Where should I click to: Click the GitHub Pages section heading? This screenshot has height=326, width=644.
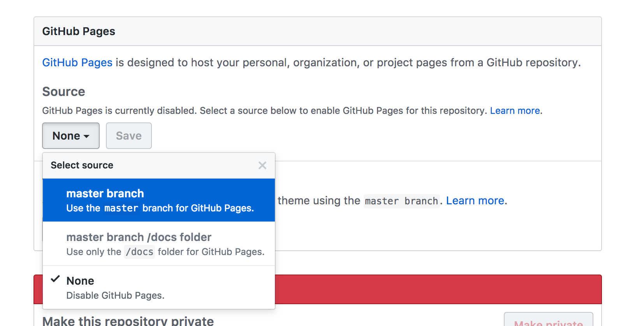(79, 31)
